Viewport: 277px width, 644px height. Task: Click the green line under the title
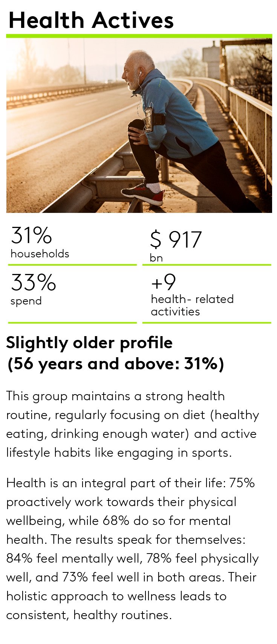(139, 36)
